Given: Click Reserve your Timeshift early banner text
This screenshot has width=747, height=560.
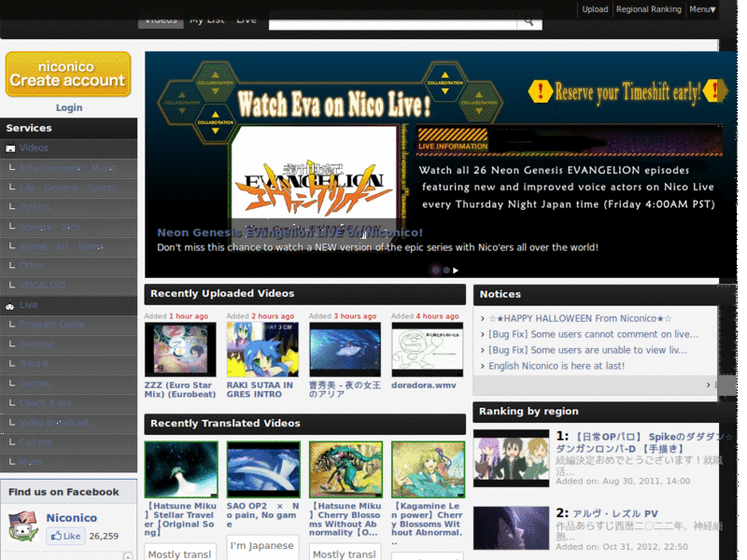Looking at the screenshot, I should pos(627,91).
